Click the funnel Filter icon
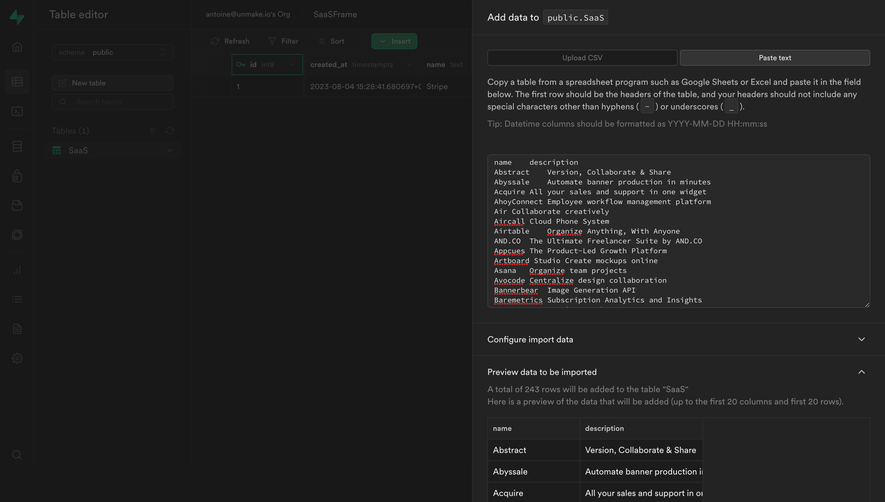The width and height of the screenshot is (885, 502). pyautogui.click(x=272, y=41)
